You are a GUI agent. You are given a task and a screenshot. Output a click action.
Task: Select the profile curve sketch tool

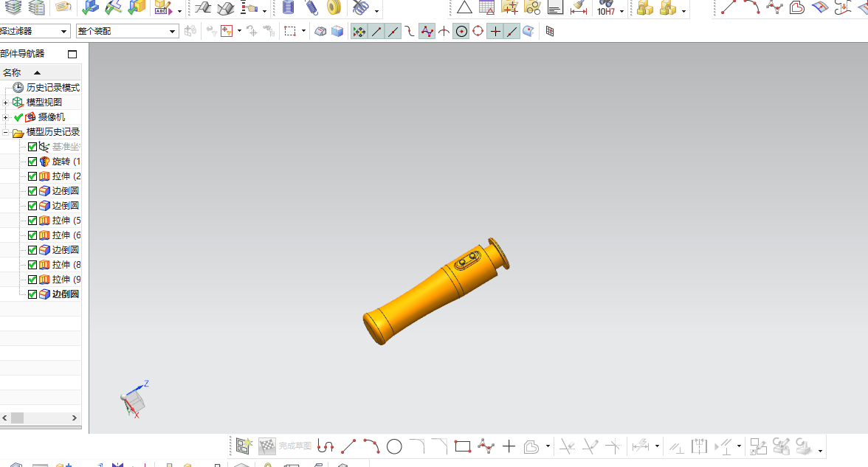coord(325,446)
